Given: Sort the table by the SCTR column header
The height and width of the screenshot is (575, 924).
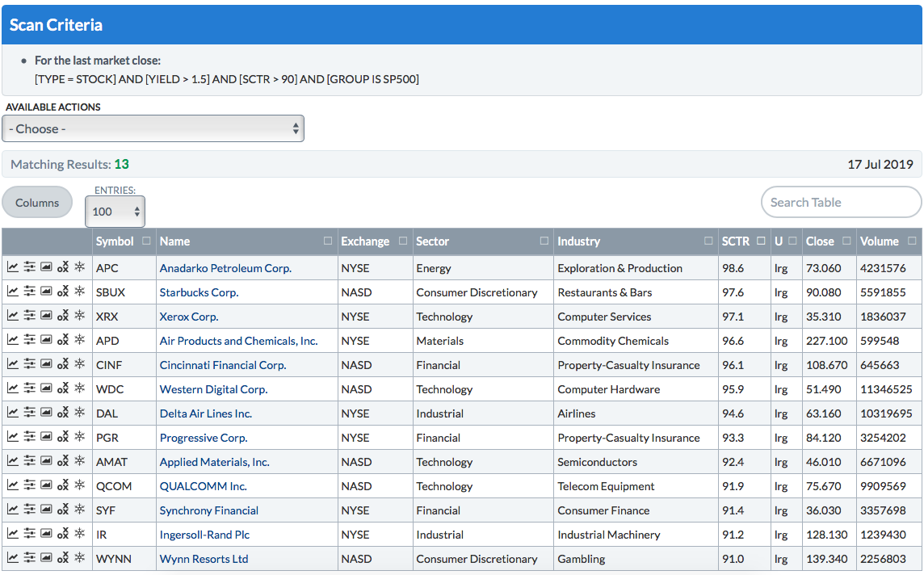Looking at the screenshot, I should click(736, 241).
